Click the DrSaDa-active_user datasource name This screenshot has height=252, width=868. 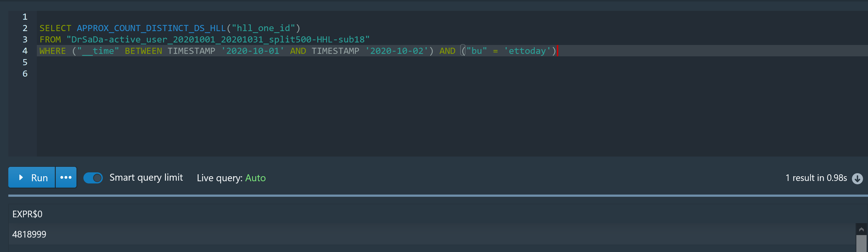[218, 39]
